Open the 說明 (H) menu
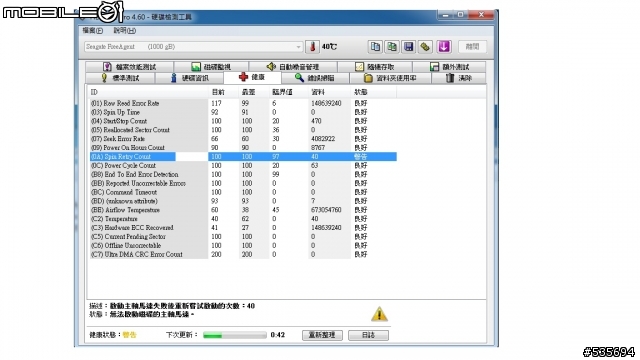Image resolution: width=640 pixels, height=360 pixels. coord(124,31)
